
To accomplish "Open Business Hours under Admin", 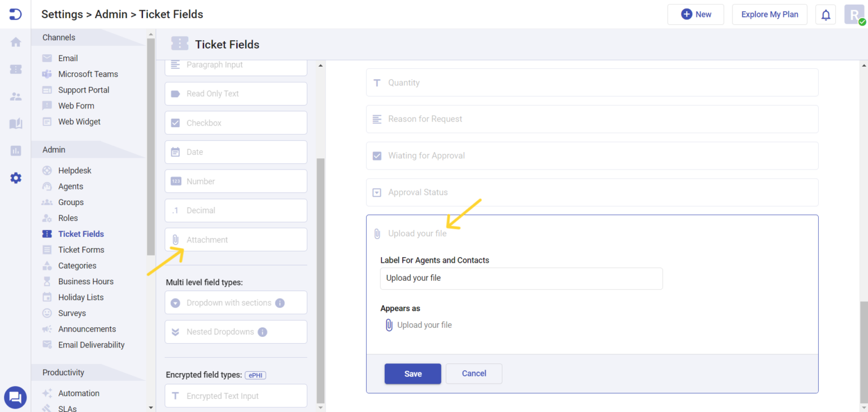I will pos(85,281).
